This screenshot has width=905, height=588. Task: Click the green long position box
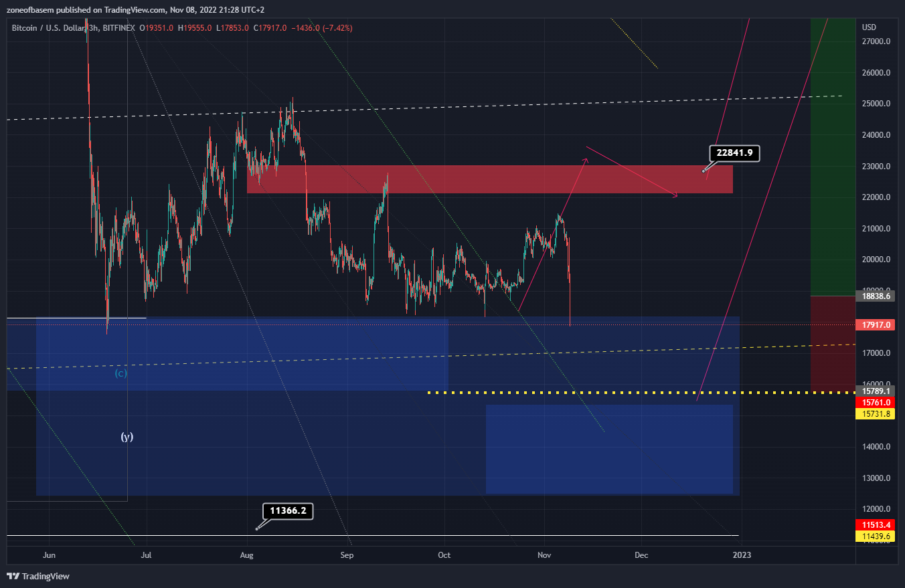833,157
